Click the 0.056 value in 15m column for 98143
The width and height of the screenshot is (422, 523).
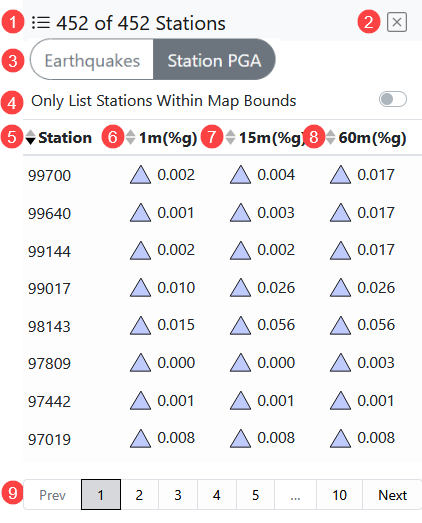[x=276, y=325]
